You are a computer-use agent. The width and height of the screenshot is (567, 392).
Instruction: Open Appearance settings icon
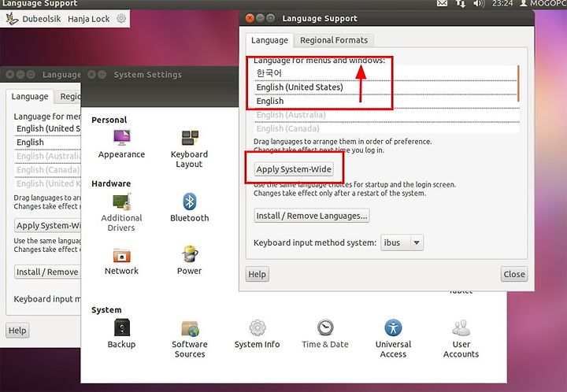[121, 138]
